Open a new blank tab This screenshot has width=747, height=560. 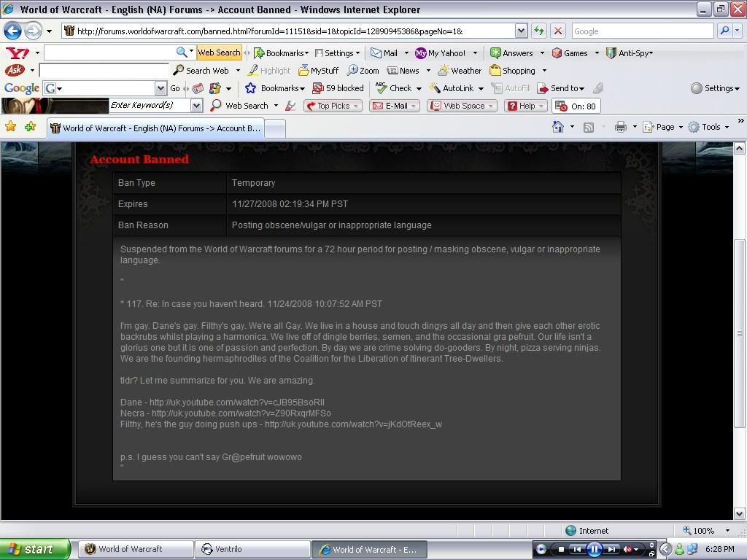tap(275, 128)
